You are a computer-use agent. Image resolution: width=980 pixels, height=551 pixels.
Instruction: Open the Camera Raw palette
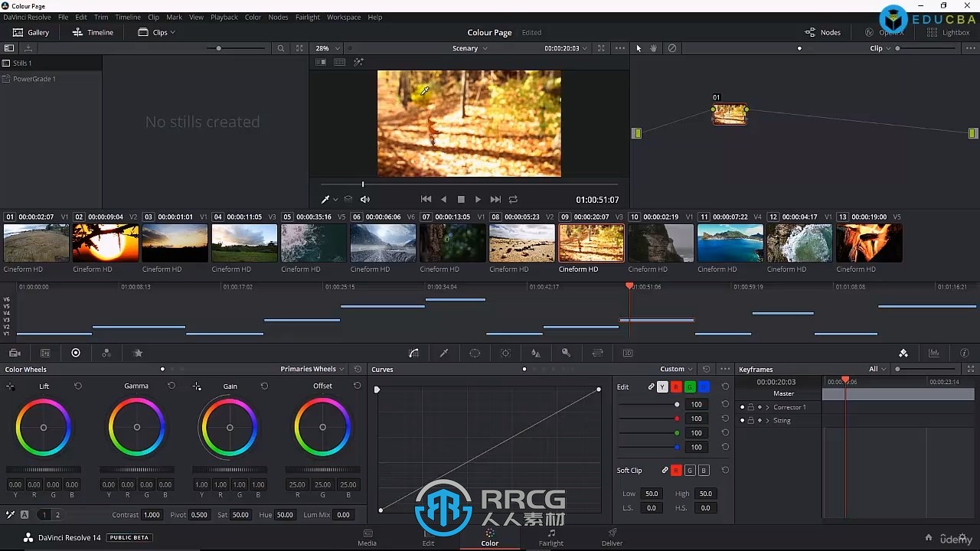(x=15, y=353)
